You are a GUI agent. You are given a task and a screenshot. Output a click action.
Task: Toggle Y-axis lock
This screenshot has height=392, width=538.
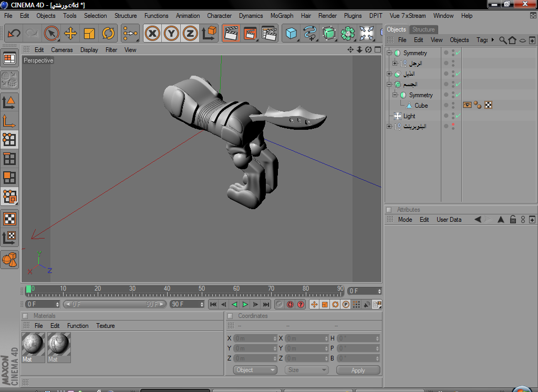click(171, 34)
